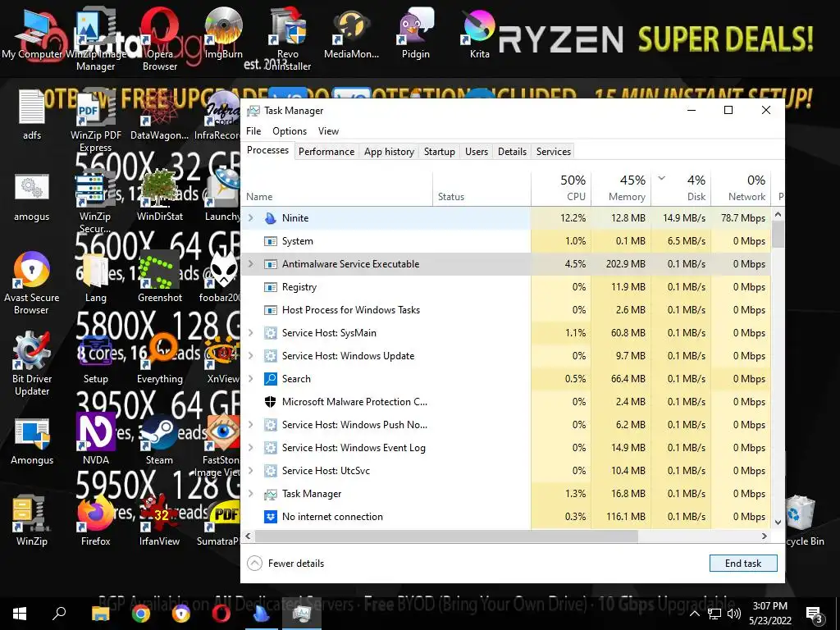Click the Windows Start button

click(x=20, y=614)
